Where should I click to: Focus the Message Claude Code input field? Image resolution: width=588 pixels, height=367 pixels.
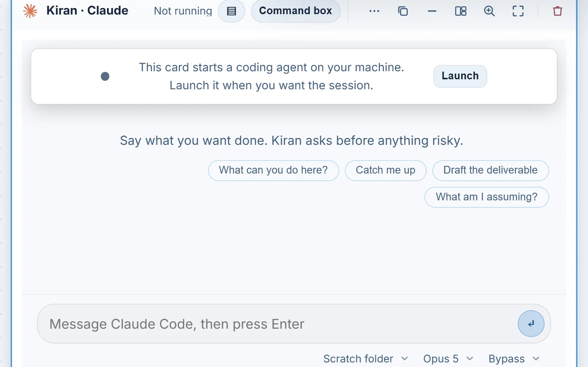coord(294,324)
